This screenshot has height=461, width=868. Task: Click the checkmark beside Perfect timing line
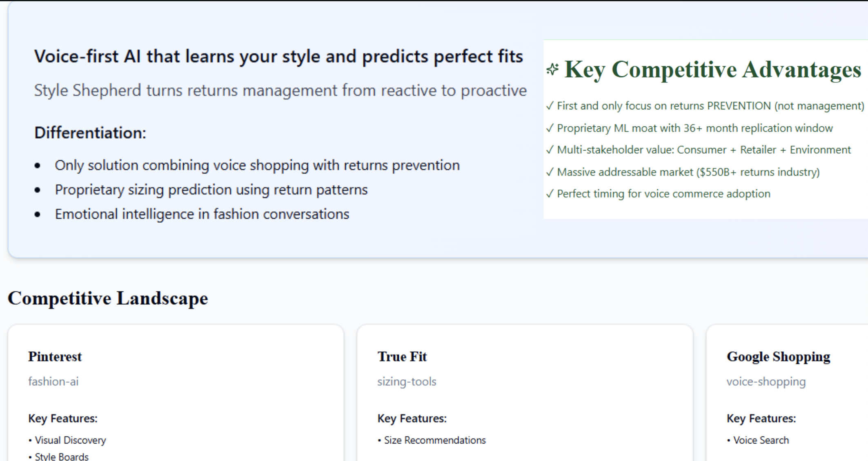(550, 193)
